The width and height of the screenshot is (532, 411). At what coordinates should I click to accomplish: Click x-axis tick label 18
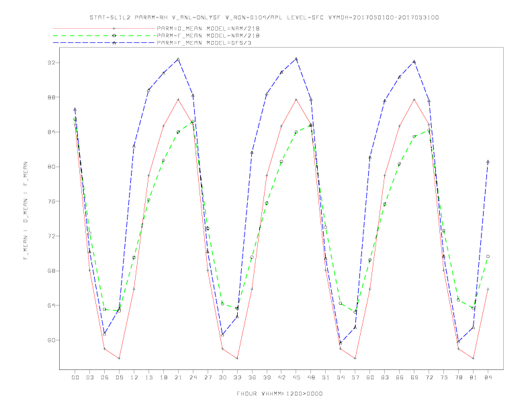point(163,377)
